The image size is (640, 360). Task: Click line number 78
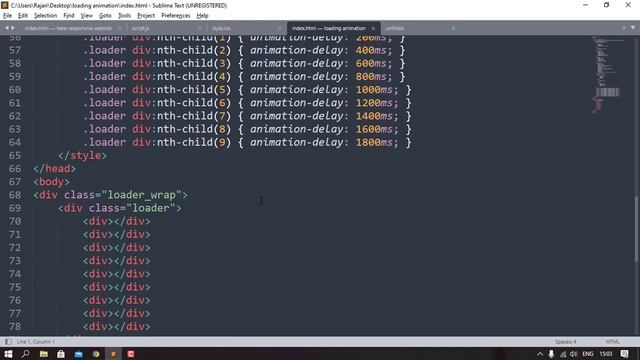click(x=15, y=327)
